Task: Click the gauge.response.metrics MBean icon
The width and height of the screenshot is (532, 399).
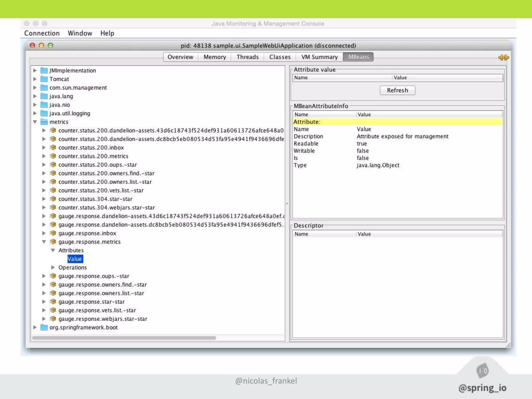Action: click(x=53, y=242)
